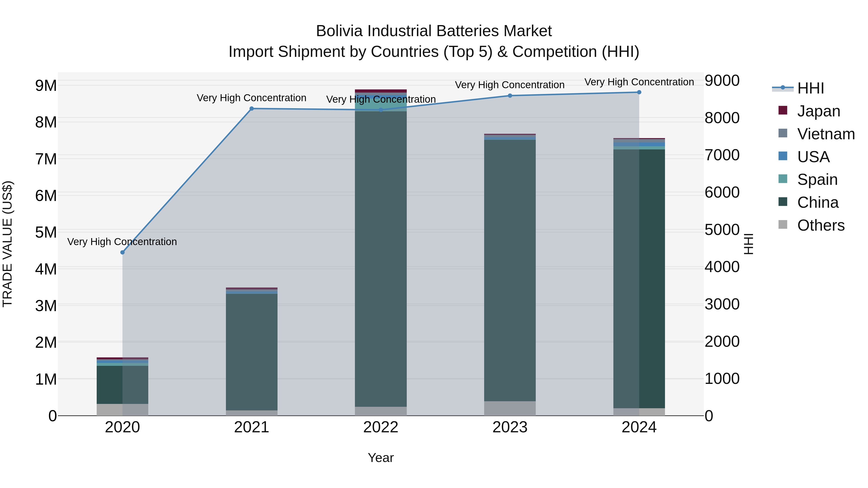Click the 'TRADE VALUE (US$)' axis title
The width and height of the screenshot is (868, 488).
pyautogui.click(x=7, y=244)
